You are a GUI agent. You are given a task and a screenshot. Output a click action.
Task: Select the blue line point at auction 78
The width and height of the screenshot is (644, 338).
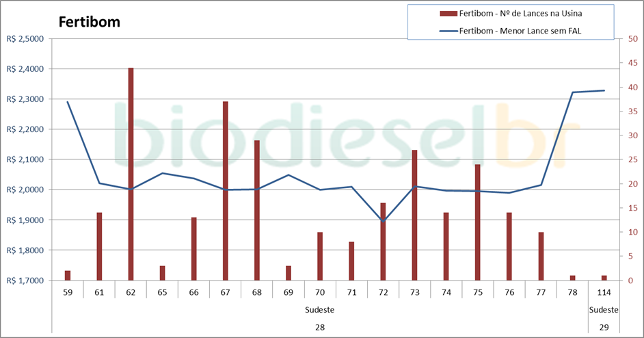(572, 92)
